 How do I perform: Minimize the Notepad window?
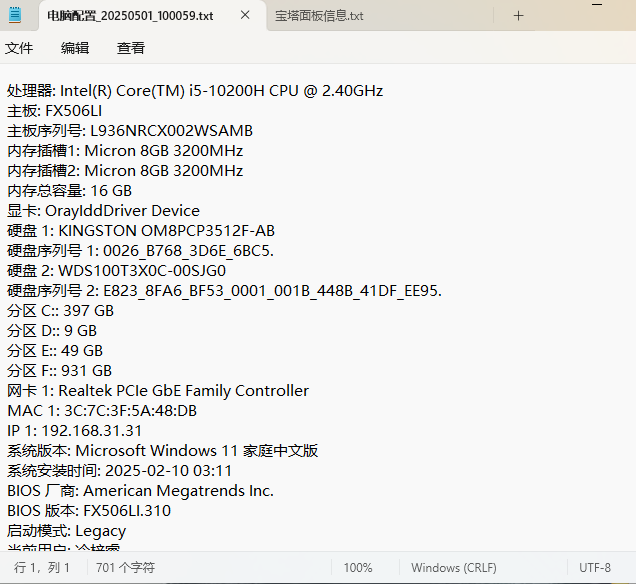click(597, 5)
